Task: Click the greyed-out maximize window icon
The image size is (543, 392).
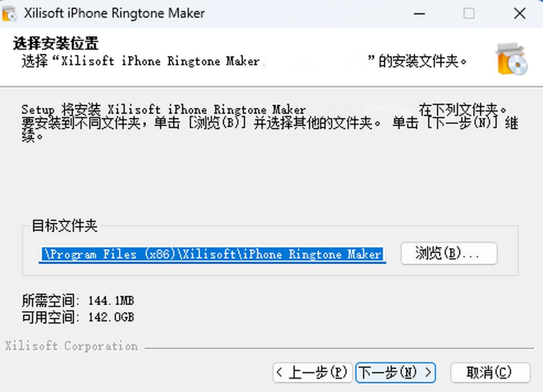Action: click(469, 14)
